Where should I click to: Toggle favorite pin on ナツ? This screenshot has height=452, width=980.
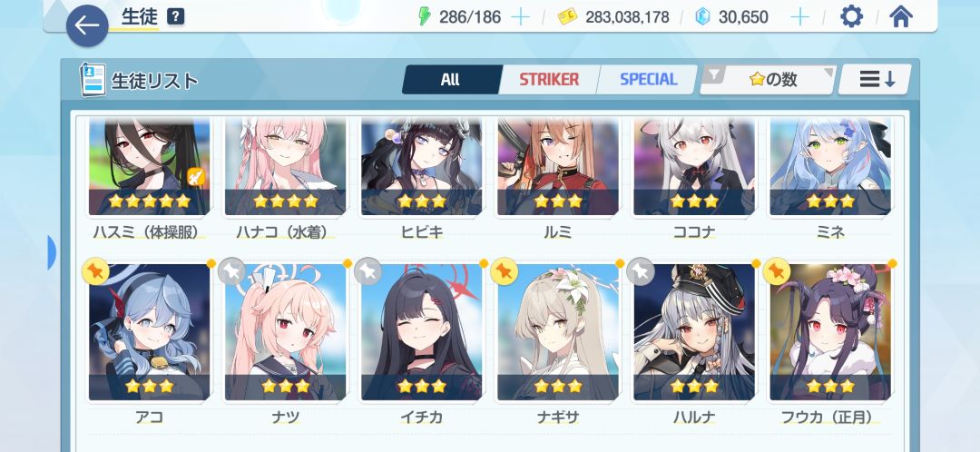click(x=232, y=271)
